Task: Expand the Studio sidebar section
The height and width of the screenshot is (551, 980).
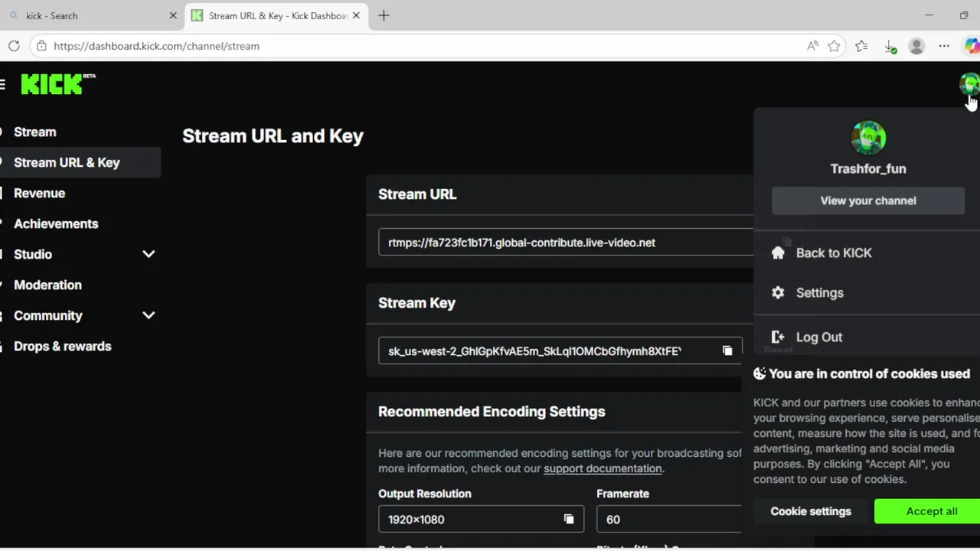Action: (149, 254)
